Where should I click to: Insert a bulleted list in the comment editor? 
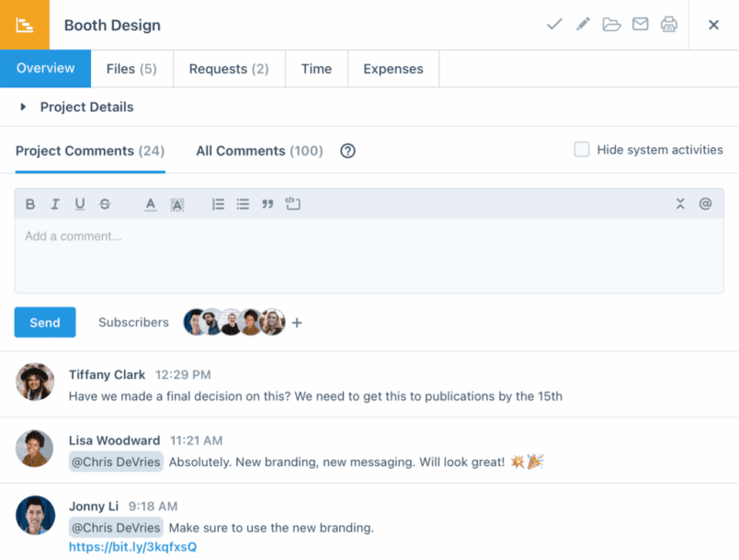click(243, 203)
